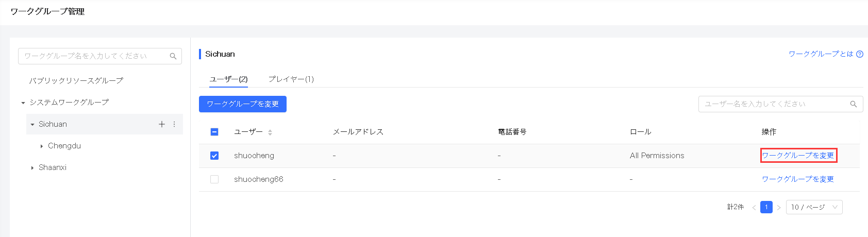Expand the Shaanxi tree node
868x237 pixels.
32,168
